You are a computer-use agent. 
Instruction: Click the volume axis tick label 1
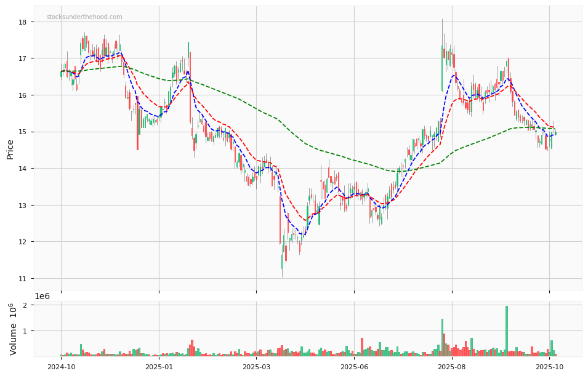(26, 331)
